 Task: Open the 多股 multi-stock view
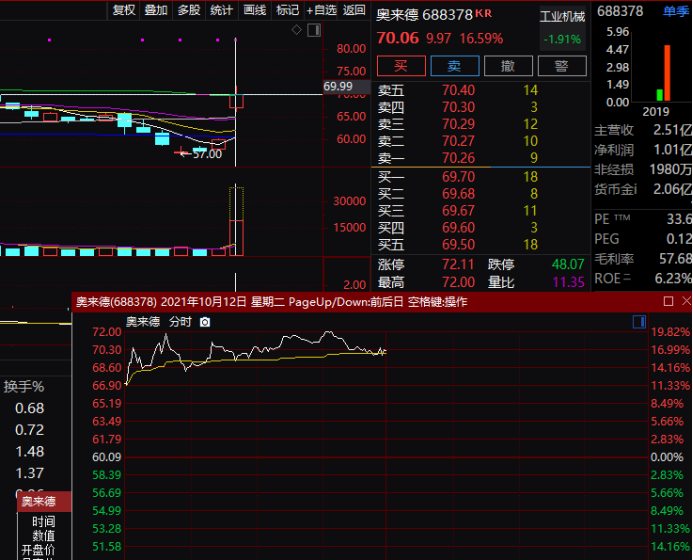point(188,10)
